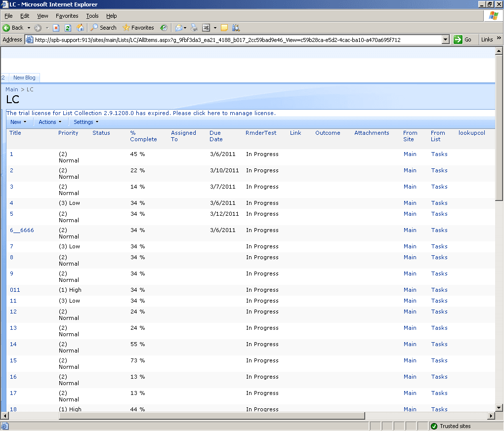Click the History icon
Viewport: 504px width, 431px height.
pos(164,28)
